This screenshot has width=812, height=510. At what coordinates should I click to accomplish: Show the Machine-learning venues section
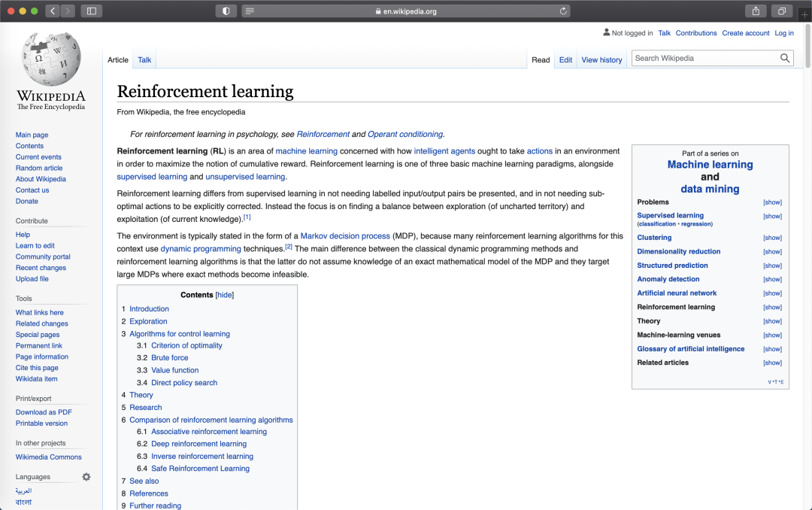[772, 335]
